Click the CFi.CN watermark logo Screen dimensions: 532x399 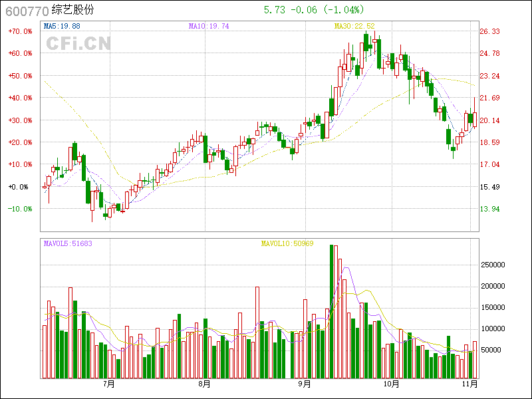click(78, 43)
